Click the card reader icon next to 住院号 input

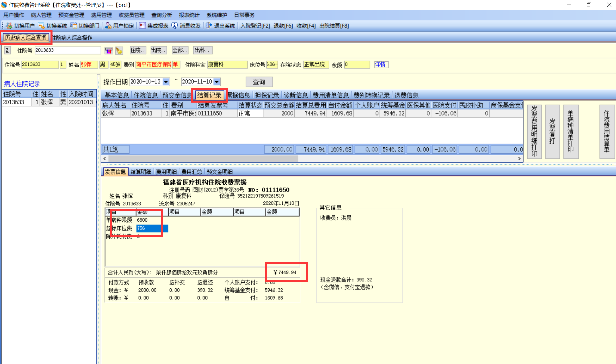(x=109, y=51)
